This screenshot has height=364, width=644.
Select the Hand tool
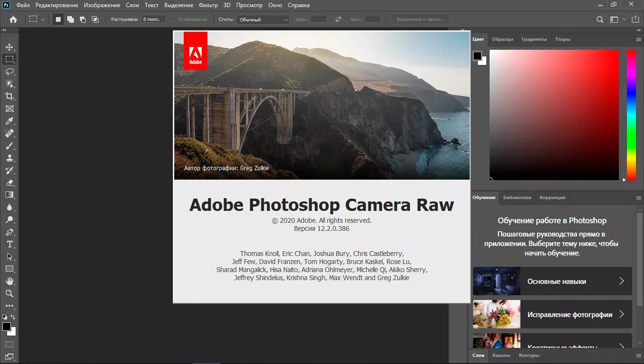coord(9,281)
